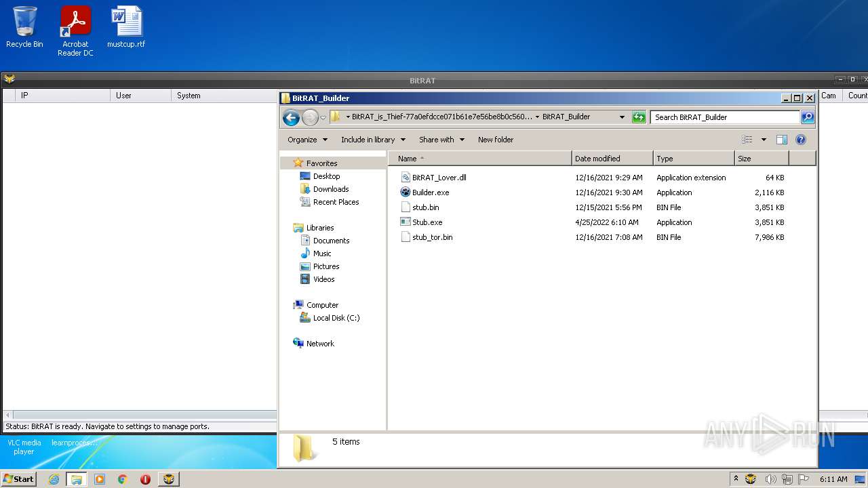Click User column header in BitRAT window

pyautogui.click(x=140, y=96)
